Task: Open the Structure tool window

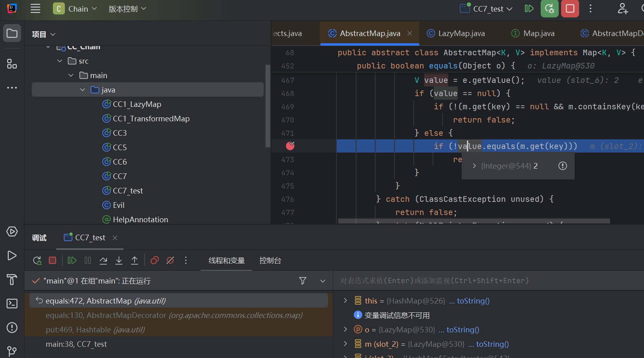Action: (x=12, y=64)
